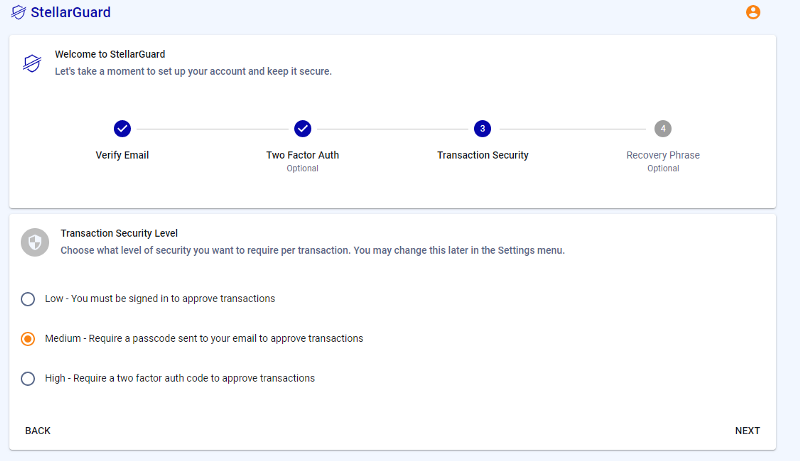
Task: Click 'Medium - Require a passcode sent' label
Action: [204, 338]
